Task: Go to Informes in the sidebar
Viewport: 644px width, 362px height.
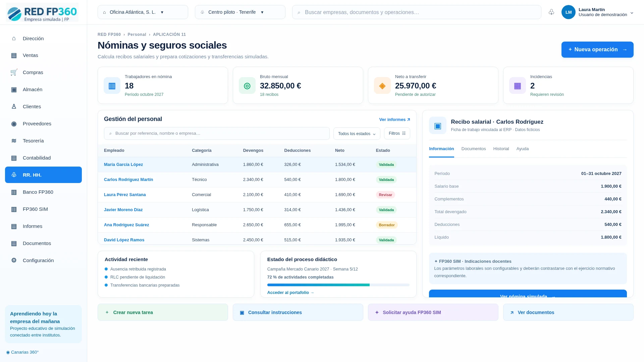Action: [x=43, y=226]
